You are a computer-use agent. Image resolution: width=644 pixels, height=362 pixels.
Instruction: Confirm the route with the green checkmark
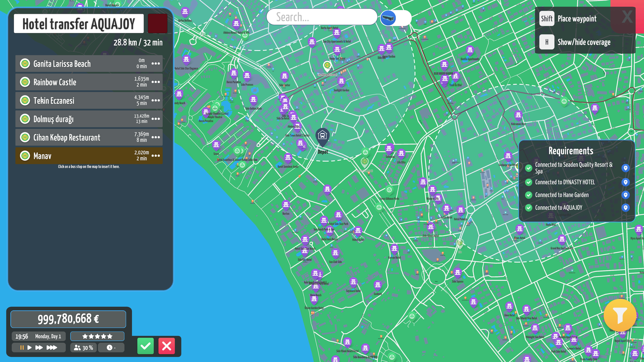pyautogui.click(x=146, y=346)
